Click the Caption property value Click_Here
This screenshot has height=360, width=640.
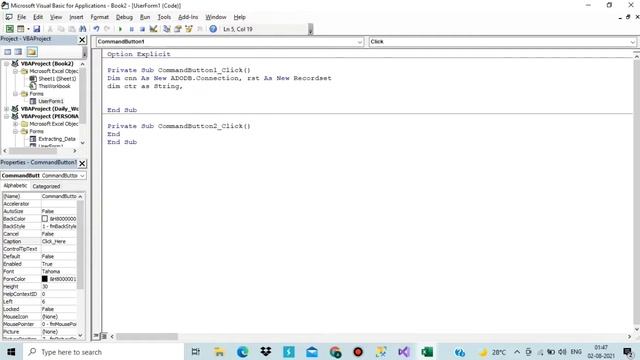(x=58, y=241)
